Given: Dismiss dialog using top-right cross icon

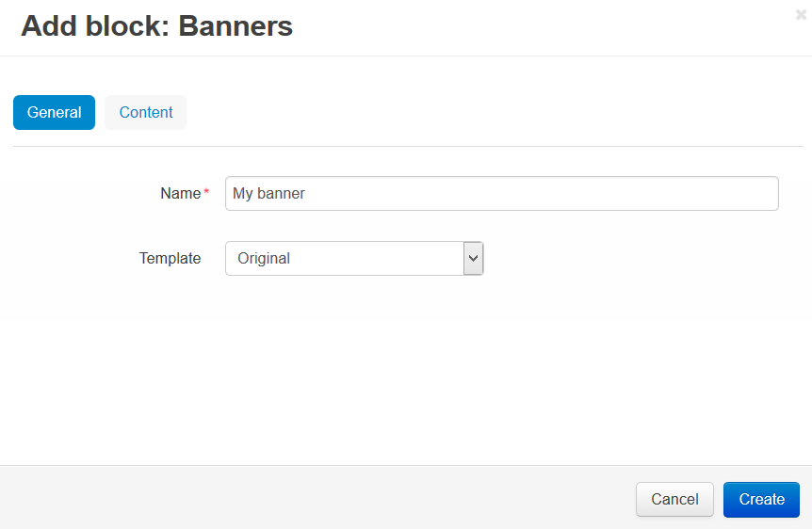Looking at the screenshot, I should pyautogui.click(x=801, y=15).
